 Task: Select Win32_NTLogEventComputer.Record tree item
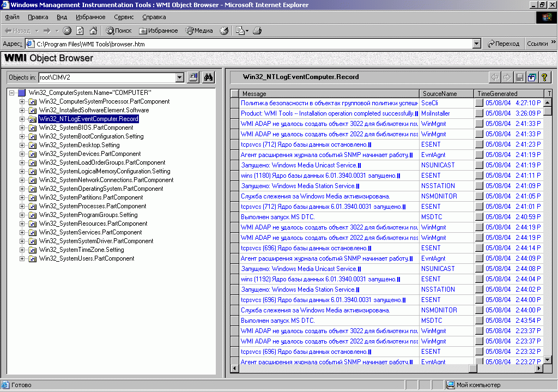tap(89, 119)
